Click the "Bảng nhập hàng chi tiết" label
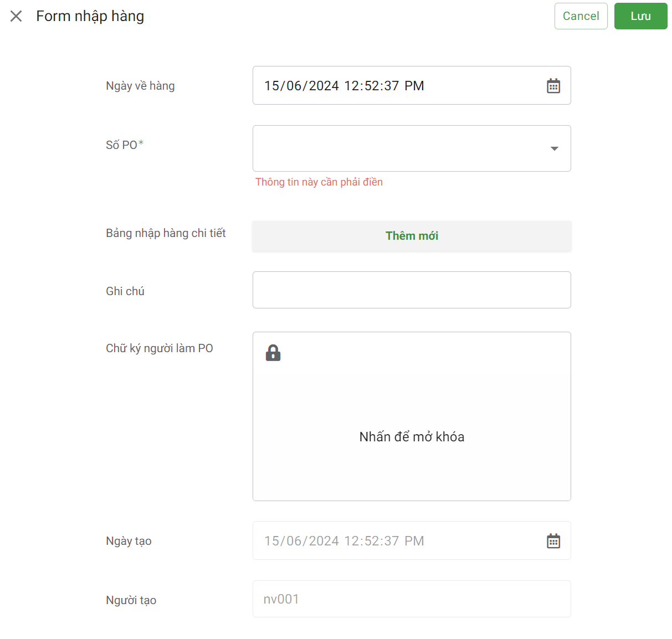The image size is (672, 639). pyautogui.click(x=166, y=233)
